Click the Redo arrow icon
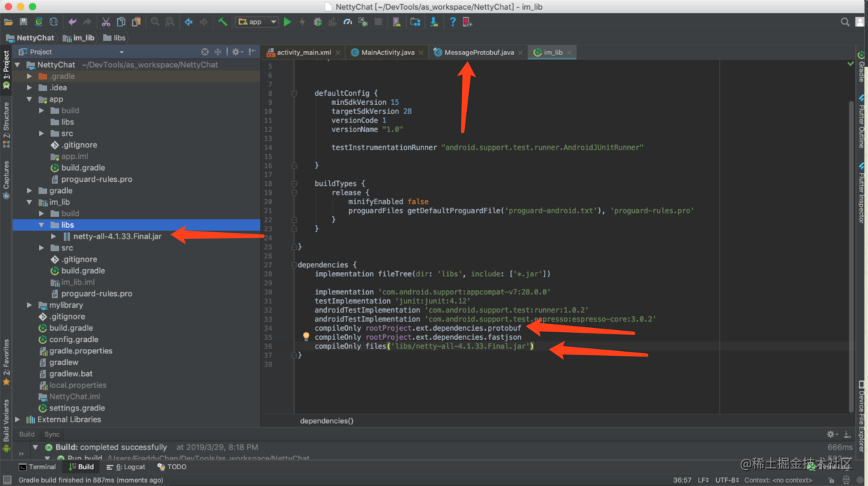The image size is (868, 486). 87,22
